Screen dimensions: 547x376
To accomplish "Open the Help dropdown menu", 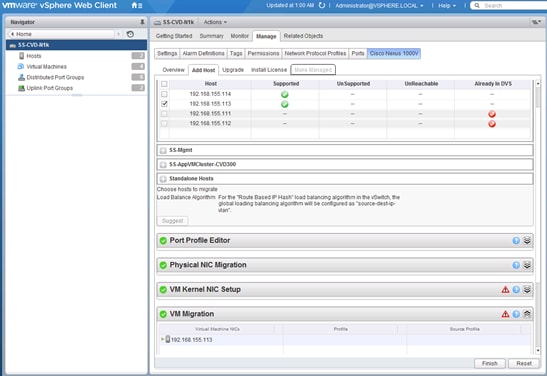I will pos(447,6).
